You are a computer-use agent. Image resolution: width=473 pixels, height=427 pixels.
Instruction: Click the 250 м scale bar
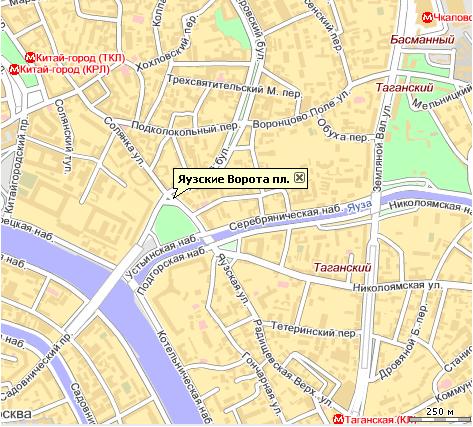pos(440,413)
